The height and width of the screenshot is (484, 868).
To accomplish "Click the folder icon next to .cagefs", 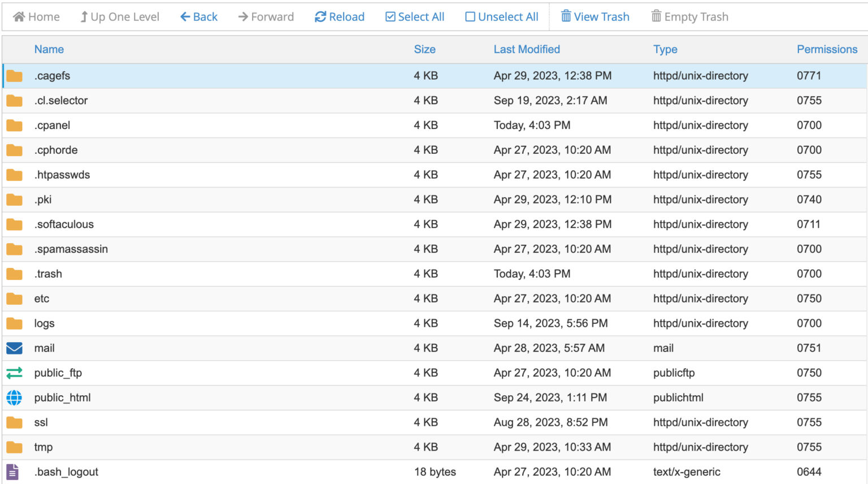I will click(x=14, y=75).
